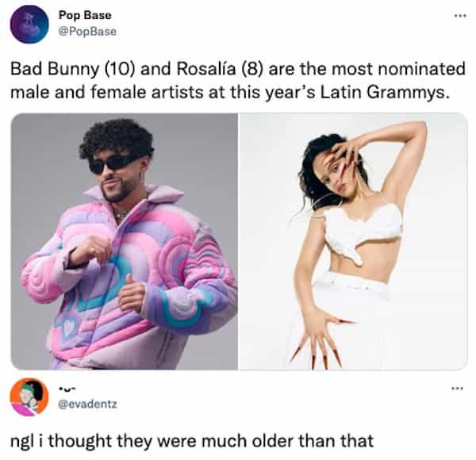Image resolution: width=476 pixels, height=460 pixels.
Task: Open the evadentz profile avatar
Action: 29,397
